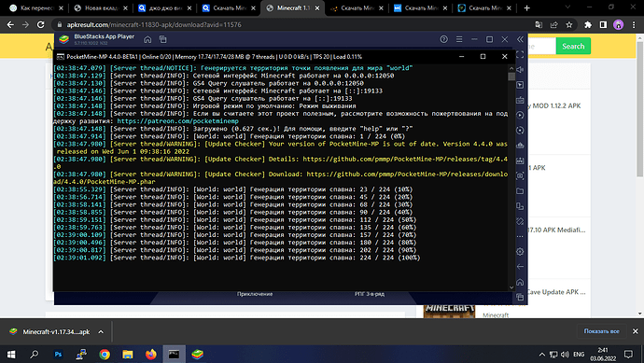Toggle mouse cursor lock in BlueStacks sidebar
Screen dimensions: 644x363
click(x=520, y=85)
